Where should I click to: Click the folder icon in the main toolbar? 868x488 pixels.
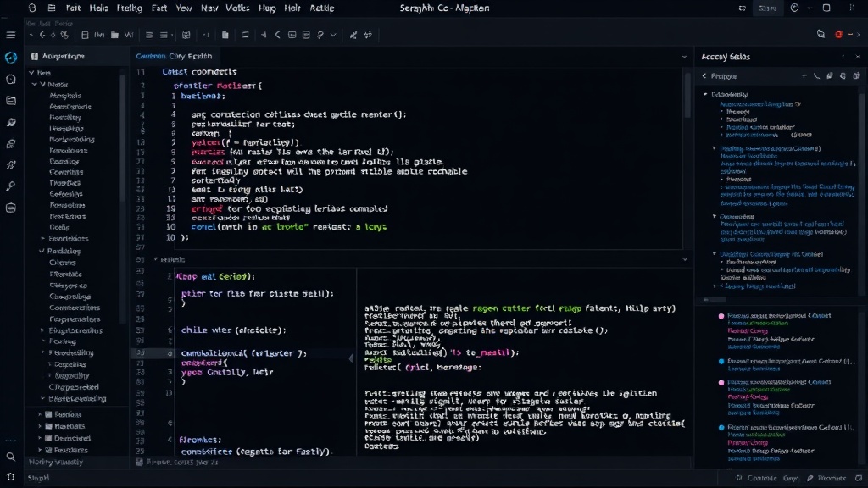click(114, 35)
